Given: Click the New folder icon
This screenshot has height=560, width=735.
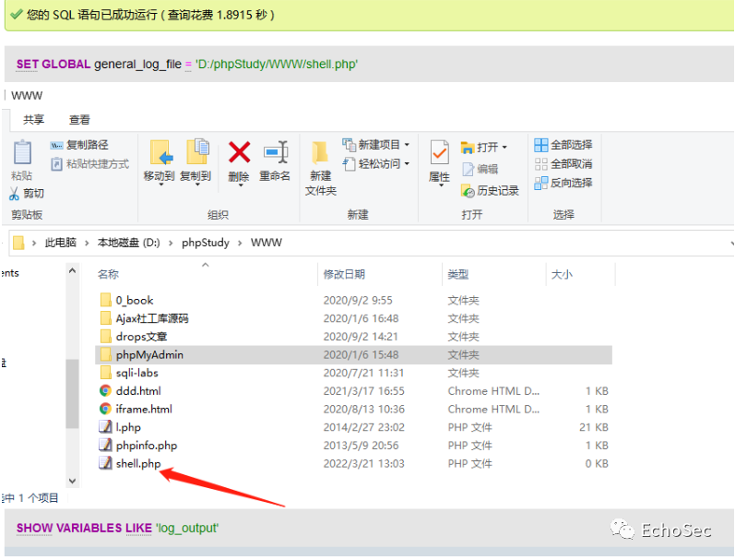Looking at the screenshot, I should [x=320, y=153].
